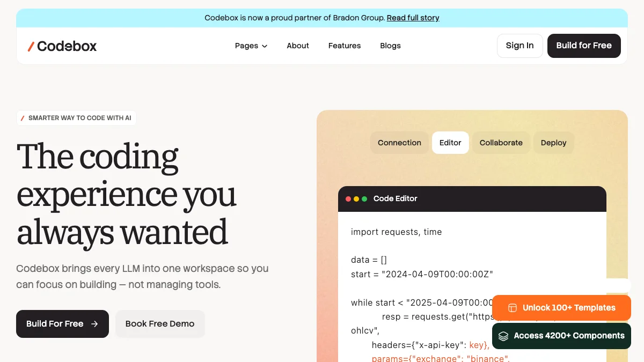Click the 'headers={"x-api-key": key}' line

point(430,345)
